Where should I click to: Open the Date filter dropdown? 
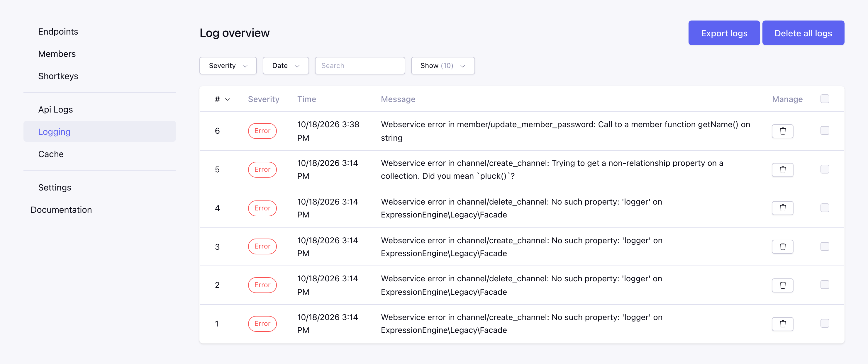point(286,66)
